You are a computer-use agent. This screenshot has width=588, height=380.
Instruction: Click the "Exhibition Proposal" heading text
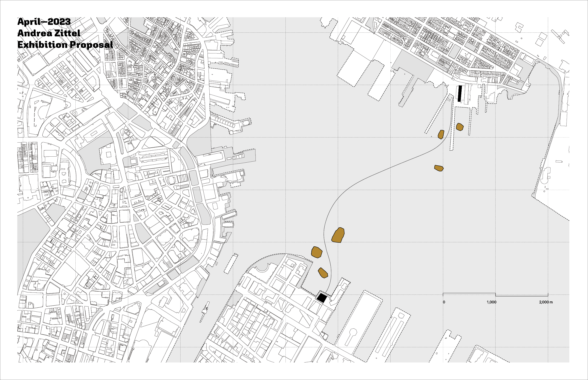pyautogui.click(x=65, y=45)
